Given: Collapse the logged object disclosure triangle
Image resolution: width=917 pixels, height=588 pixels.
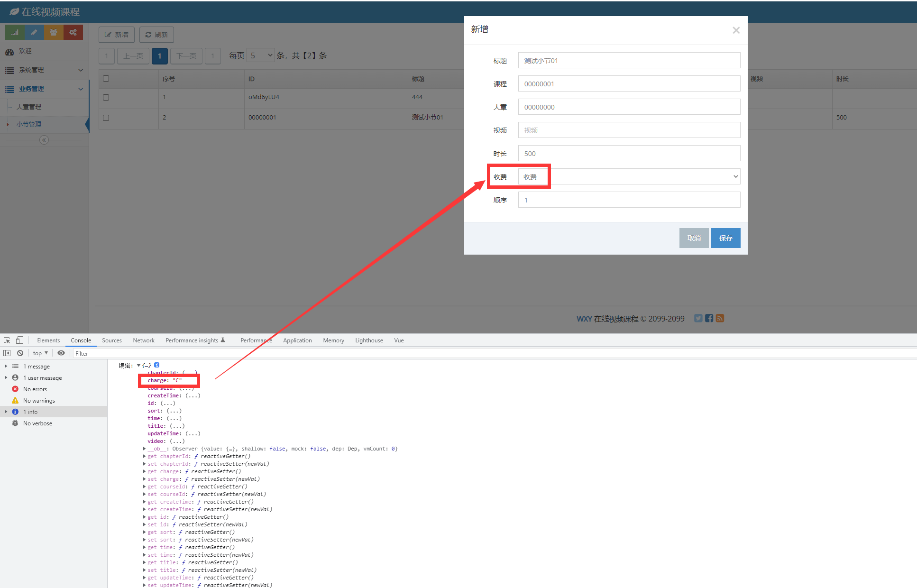Looking at the screenshot, I should pyautogui.click(x=138, y=365).
